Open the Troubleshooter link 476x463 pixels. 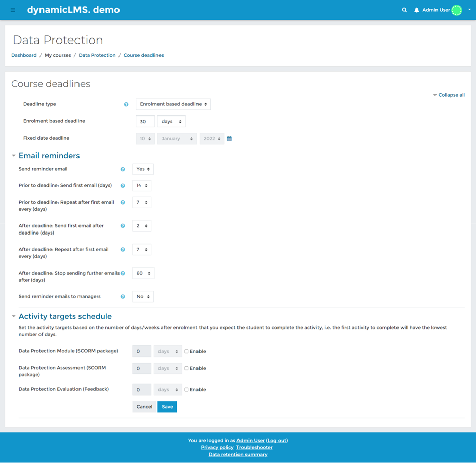point(254,447)
